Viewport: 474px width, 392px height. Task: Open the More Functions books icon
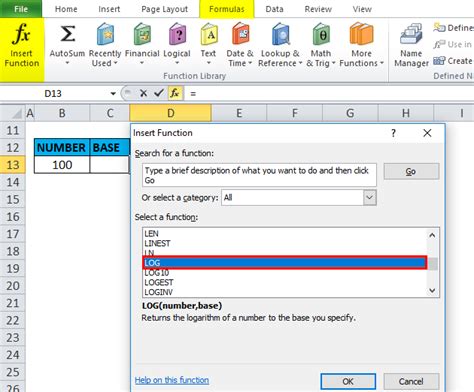coord(362,34)
